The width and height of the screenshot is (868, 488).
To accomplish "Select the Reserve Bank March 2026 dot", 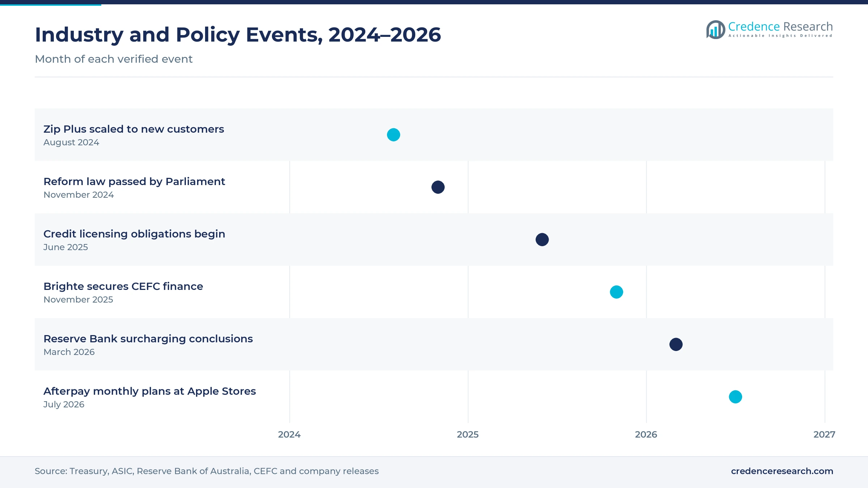I will [676, 344].
